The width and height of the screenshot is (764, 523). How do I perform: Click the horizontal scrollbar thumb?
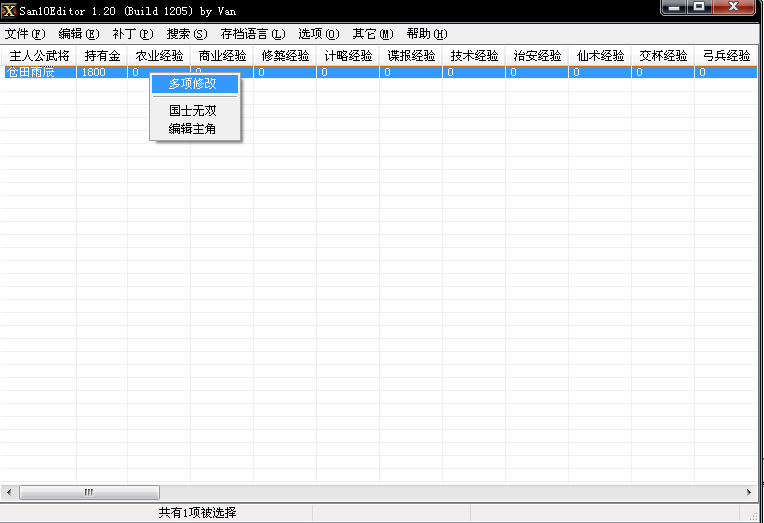click(88, 492)
